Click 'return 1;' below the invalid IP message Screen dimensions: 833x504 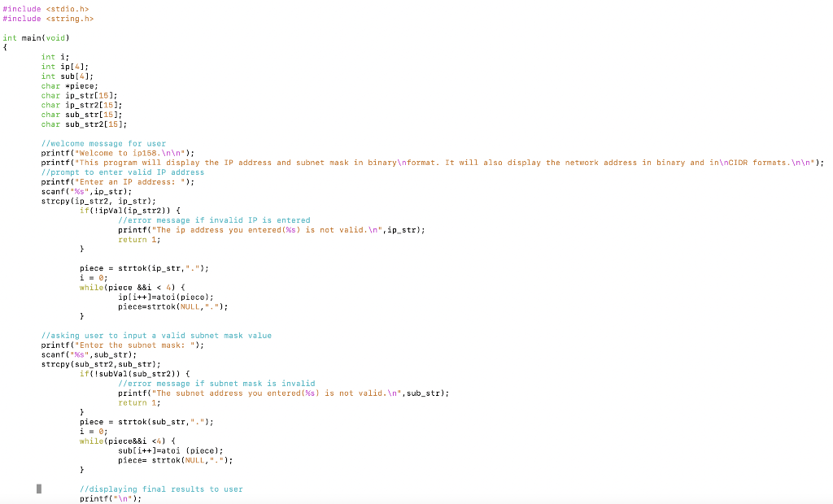click(x=139, y=240)
